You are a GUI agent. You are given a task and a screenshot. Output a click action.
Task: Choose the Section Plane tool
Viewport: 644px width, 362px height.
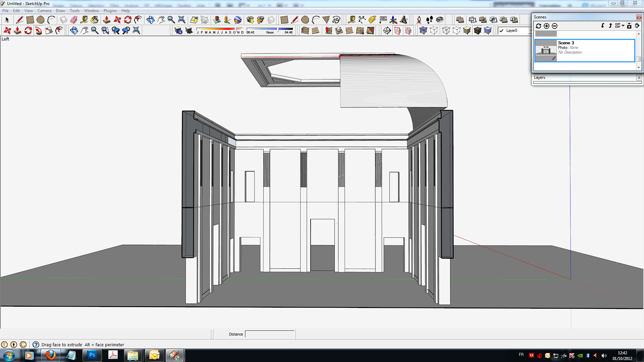[387, 30]
